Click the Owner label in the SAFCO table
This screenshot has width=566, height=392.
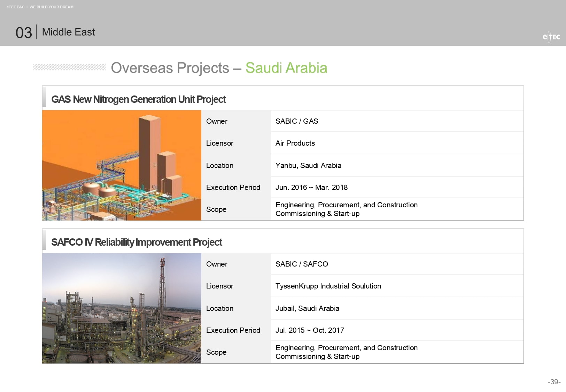pyautogui.click(x=217, y=264)
